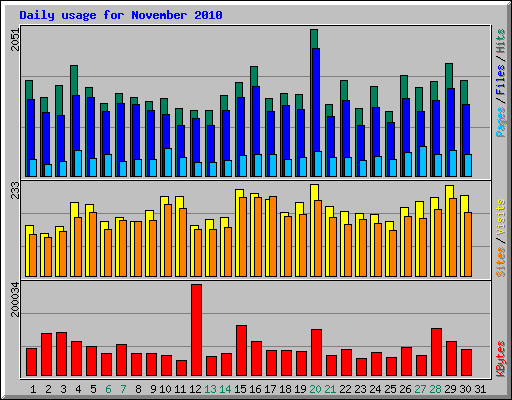Click the tallest red KBytes bar, day 12

click(x=196, y=330)
